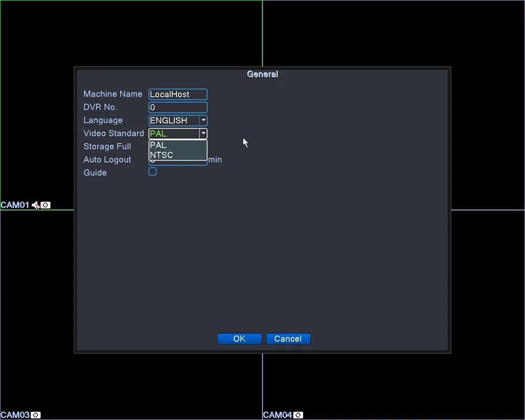Choose NTSC from the Video Standard list
Screen dimensions: 525x420
click(x=178, y=155)
